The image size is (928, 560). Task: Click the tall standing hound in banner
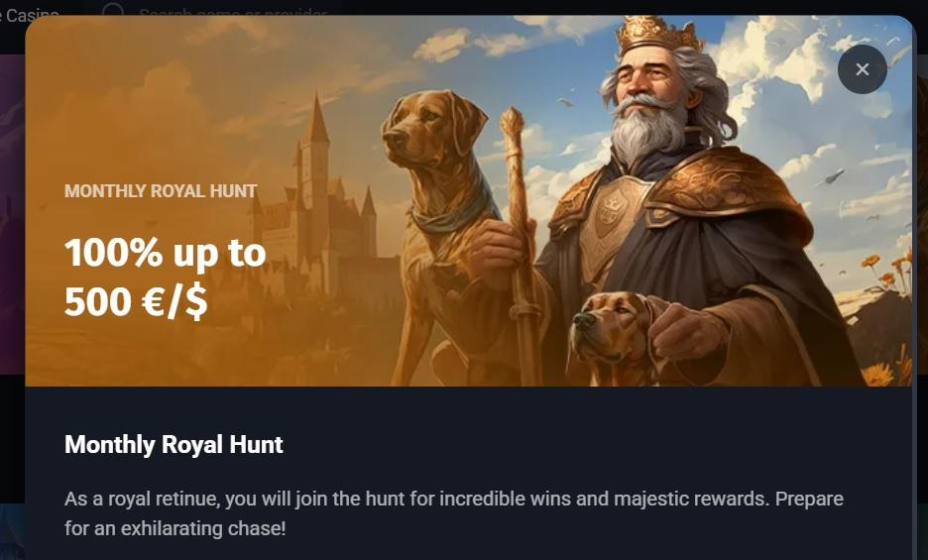coord(441,225)
